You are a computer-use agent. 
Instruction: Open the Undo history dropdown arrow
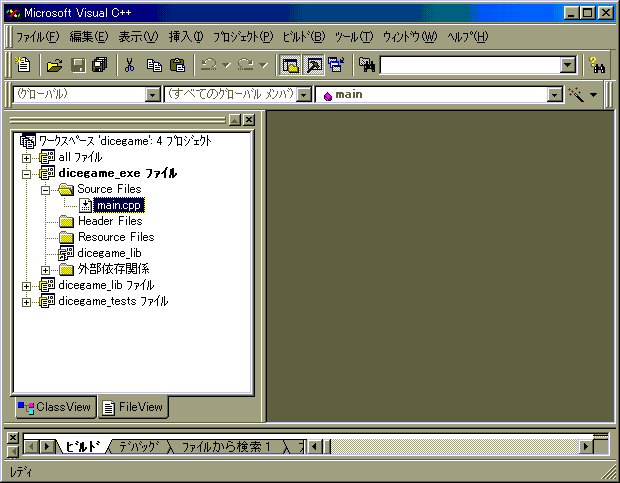(226, 65)
